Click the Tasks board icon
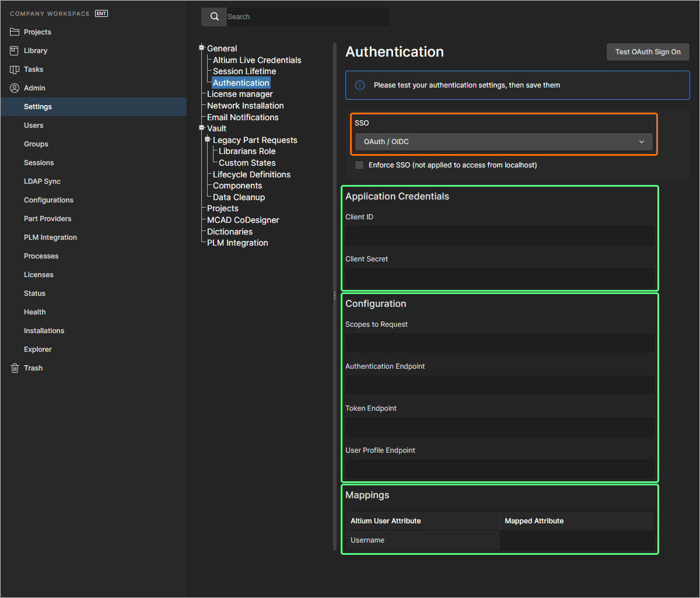The width and height of the screenshot is (700, 598). (15, 69)
